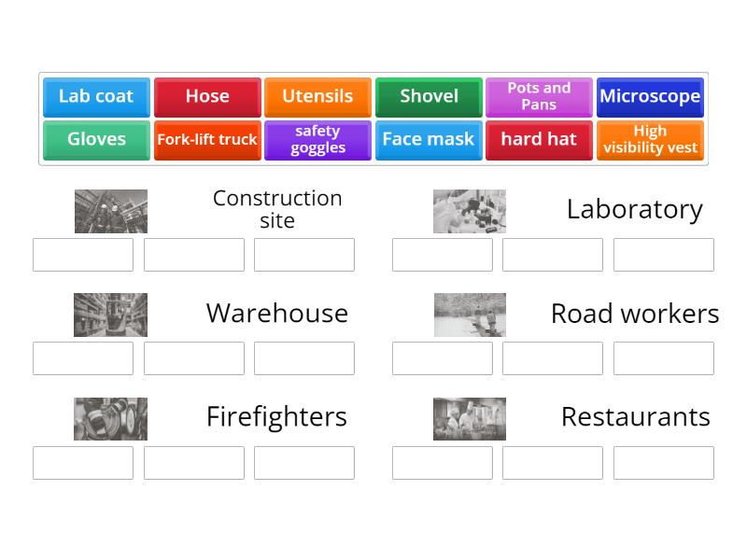This screenshot has height=560, width=747.
Task: Click the Construction site photo
Action: click(111, 211)
